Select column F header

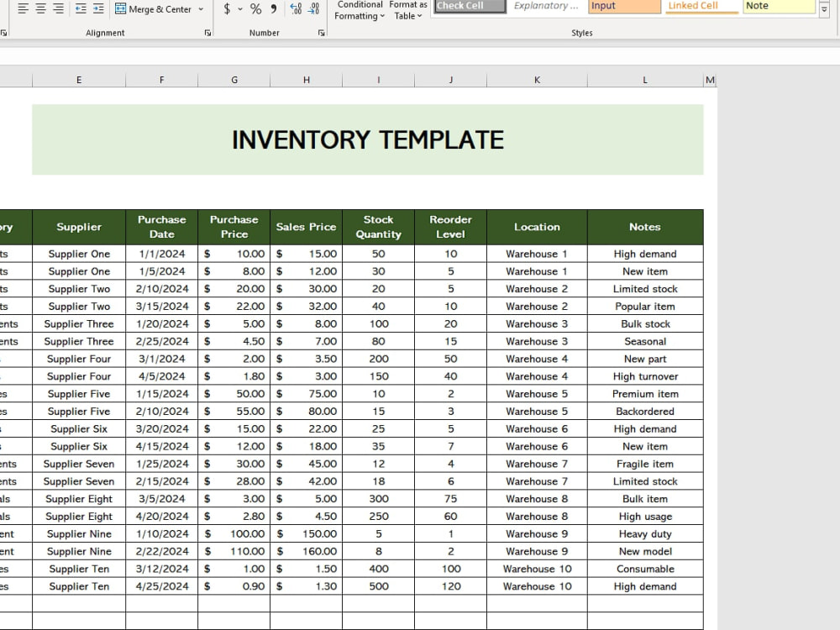point(162,80)
